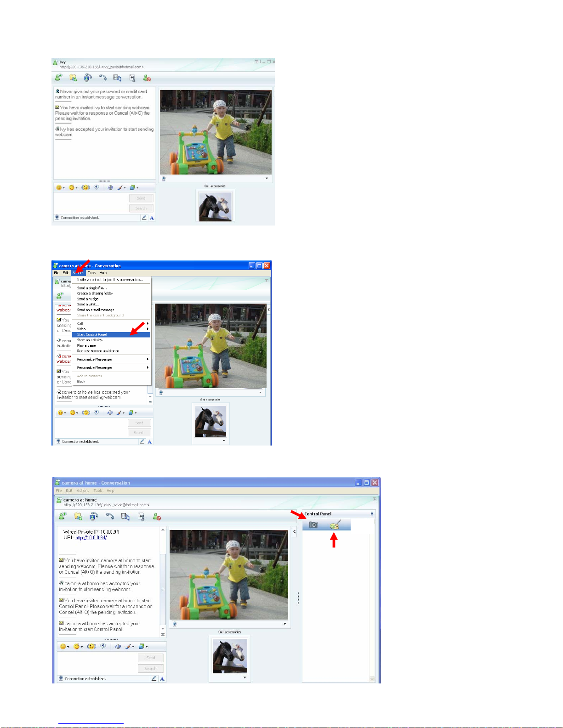Click share files icon in Control Panel window
Screen dimensions: 563x728
(78, 516)
